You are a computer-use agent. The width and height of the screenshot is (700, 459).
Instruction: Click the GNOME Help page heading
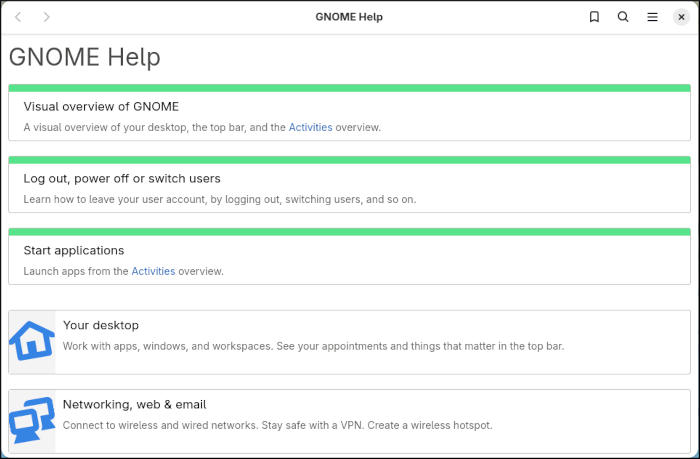click(x=85, y=57)
